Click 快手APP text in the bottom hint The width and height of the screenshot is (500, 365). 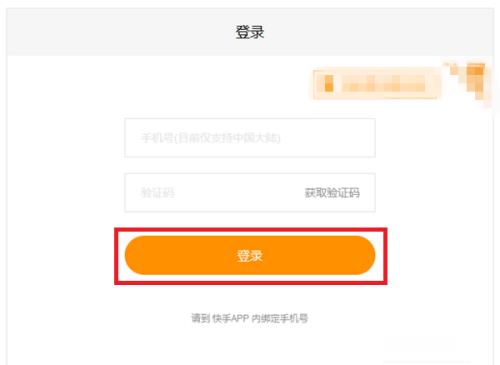(231, 318)
